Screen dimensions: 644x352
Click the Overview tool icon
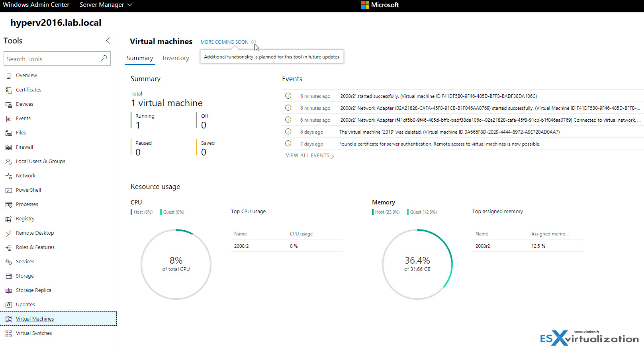click(x=8, y=76)
